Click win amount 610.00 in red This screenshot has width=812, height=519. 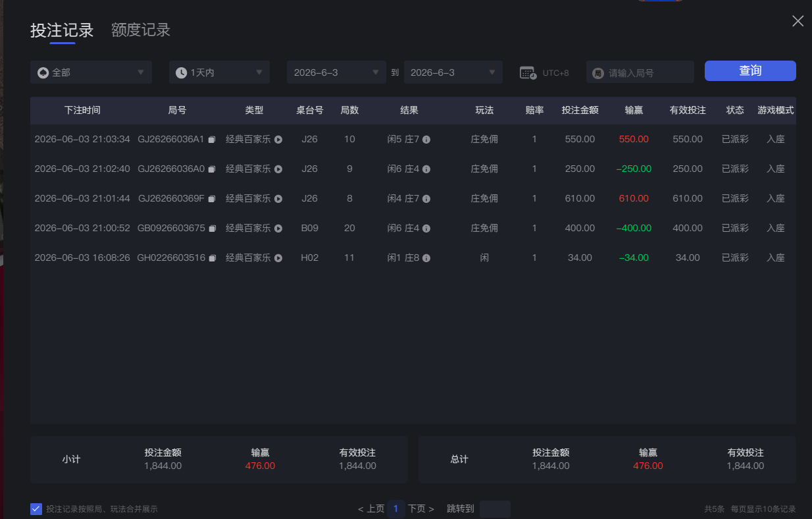tap(634, 199)
